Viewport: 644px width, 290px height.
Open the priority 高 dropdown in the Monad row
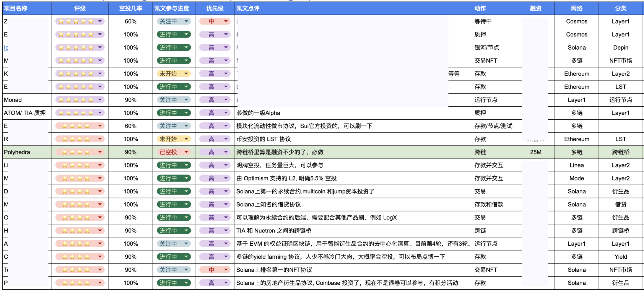coord(215,100)
